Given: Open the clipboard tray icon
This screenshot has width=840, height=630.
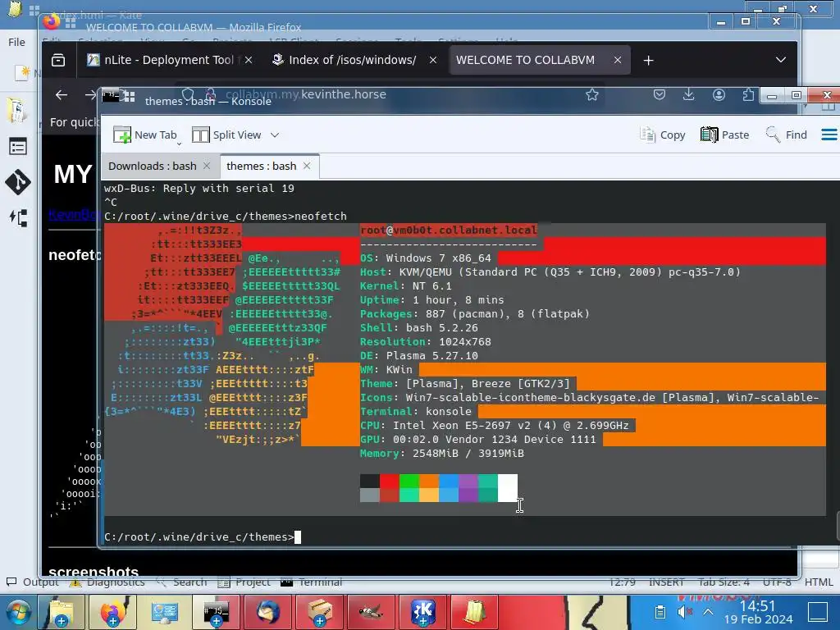Looking at the screenshot, I should tap(660, 611).
